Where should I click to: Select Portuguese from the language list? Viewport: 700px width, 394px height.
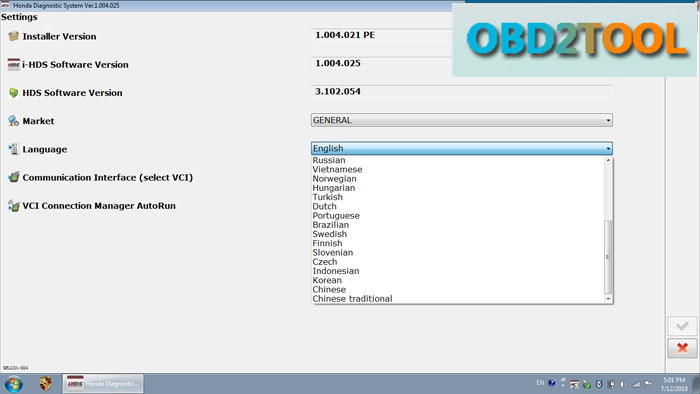coord(336,216)
